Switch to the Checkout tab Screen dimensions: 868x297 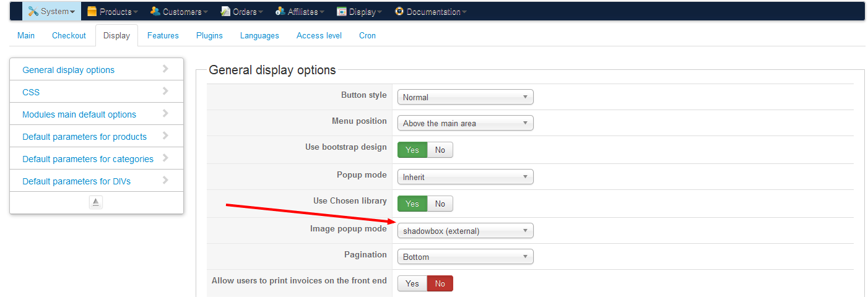click(x=69, y=35)
